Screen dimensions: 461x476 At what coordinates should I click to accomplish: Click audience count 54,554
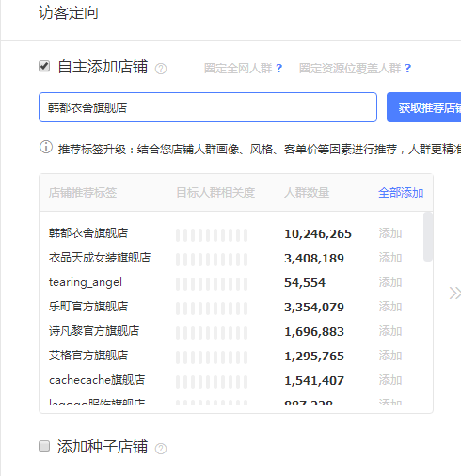[305, 283]
